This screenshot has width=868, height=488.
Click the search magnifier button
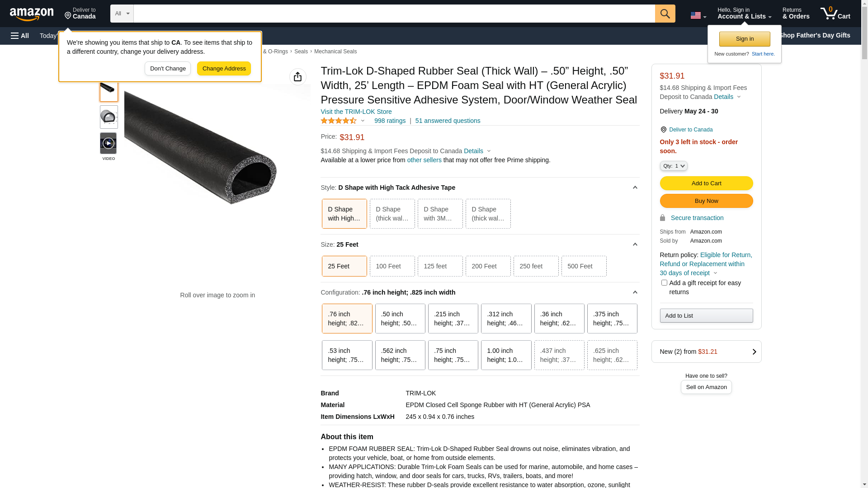coord(665,14)
